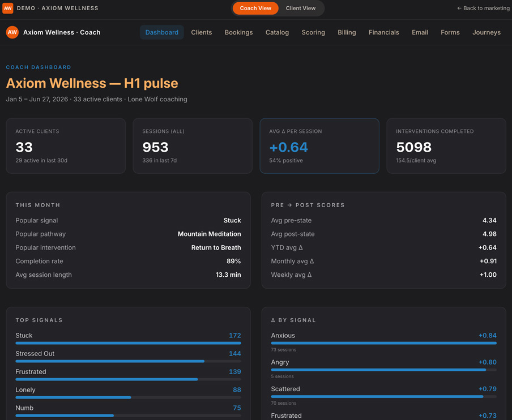Click the '13.3 min' session length value
The height and width of the screenshot is (420, 512).
click(x=228, y=275)
